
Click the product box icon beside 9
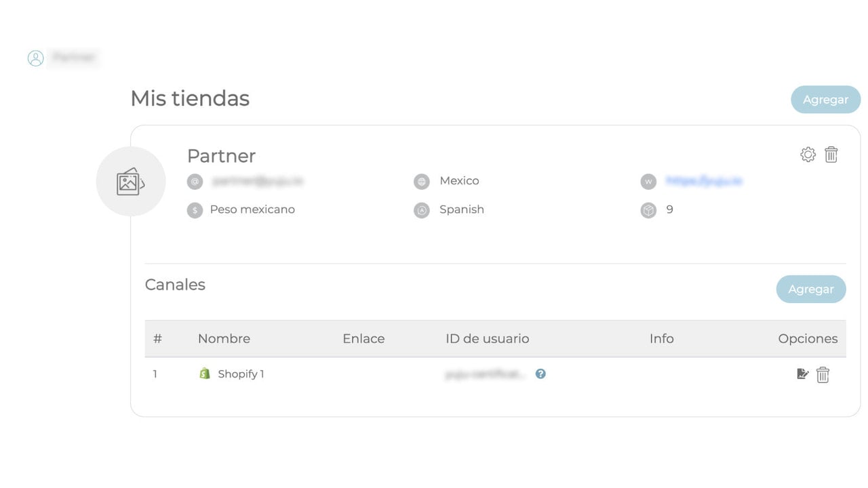point(648,211)
